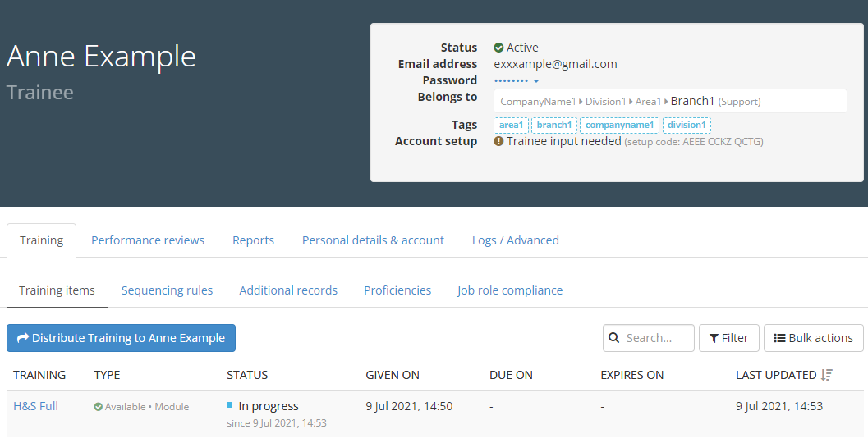The width and height of the screenshot is (868, 443).
Task: Click the green Active status check icon
Action: [x=498, y=48]
